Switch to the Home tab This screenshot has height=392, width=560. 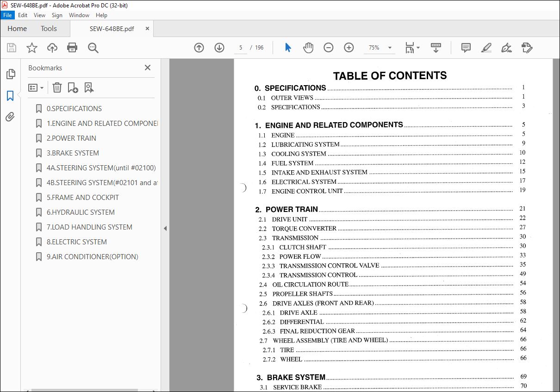pyautogui.click(x=17, y=29)
